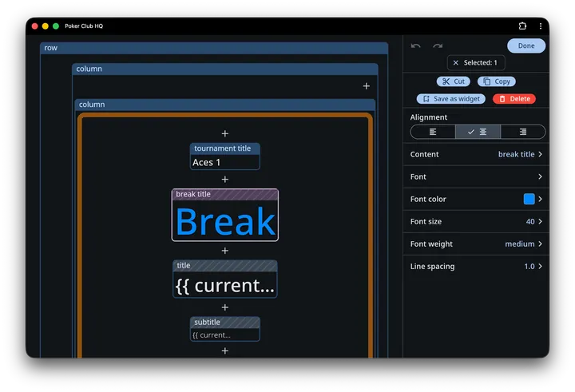Click the Copy button
575x392 pixels.
coord(497,81)
